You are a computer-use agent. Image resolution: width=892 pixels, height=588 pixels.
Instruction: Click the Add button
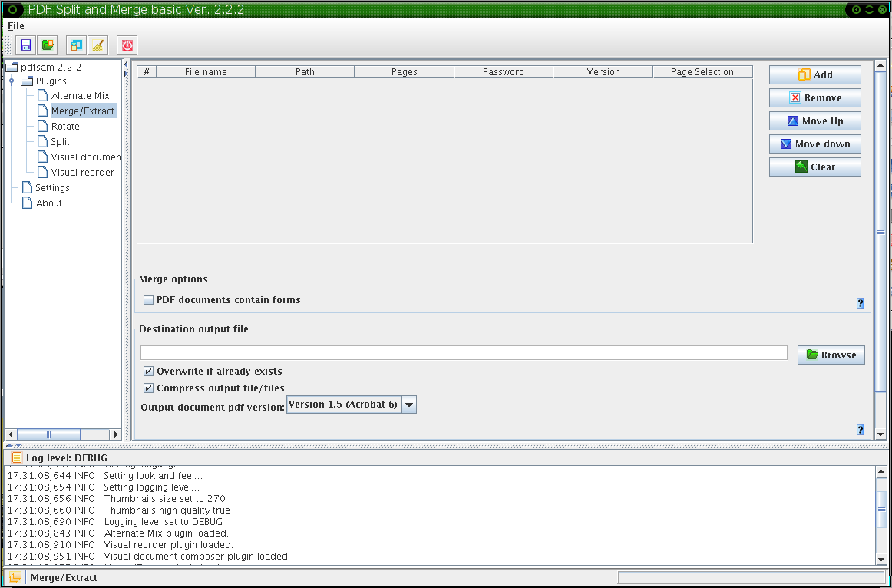coord(814,74)
